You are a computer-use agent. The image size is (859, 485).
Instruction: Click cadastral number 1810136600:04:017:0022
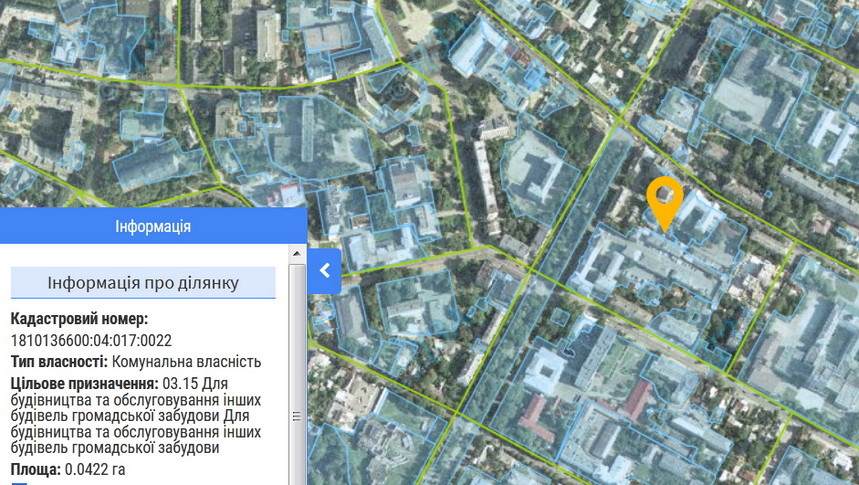coord(91,340)
